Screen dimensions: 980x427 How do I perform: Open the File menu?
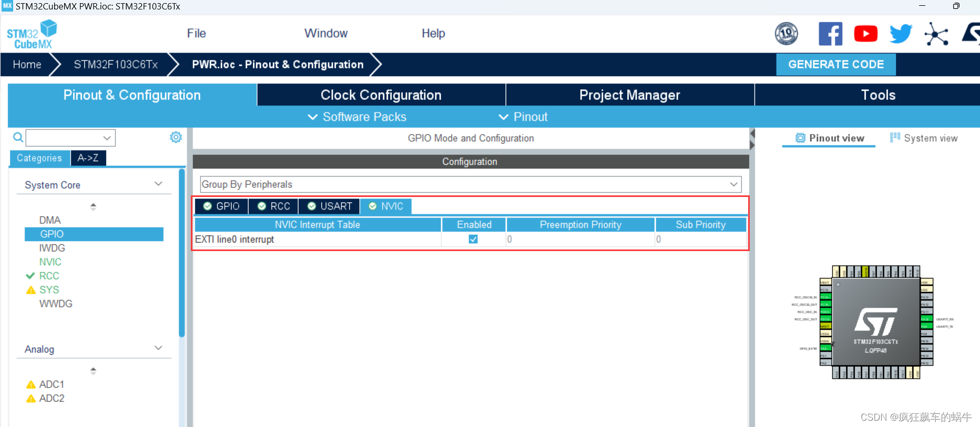pyautogui.click(x=197, y=33)
